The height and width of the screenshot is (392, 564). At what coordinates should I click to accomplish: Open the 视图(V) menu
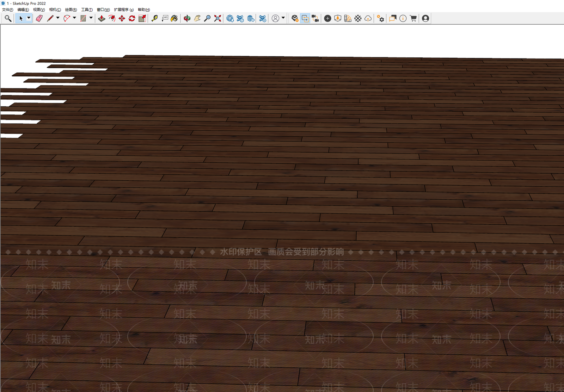click(x=39, y=10)
